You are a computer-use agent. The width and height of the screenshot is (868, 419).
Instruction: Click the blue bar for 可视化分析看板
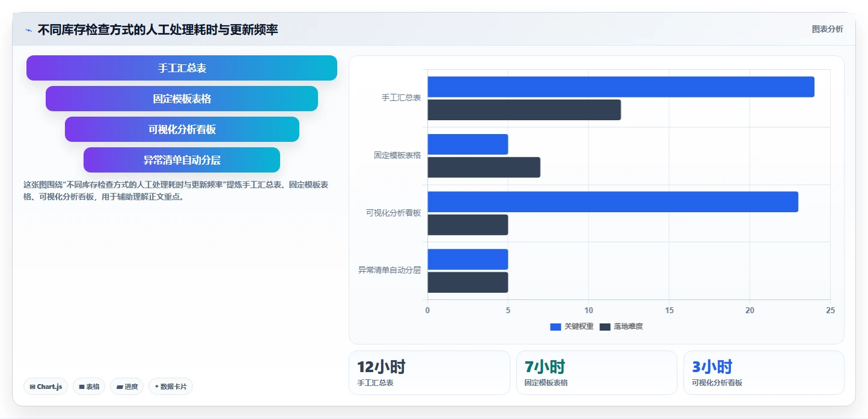613,202
